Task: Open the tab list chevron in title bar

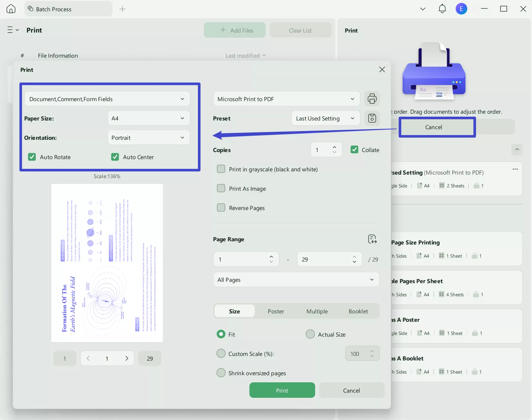Action: coord(423,9)
